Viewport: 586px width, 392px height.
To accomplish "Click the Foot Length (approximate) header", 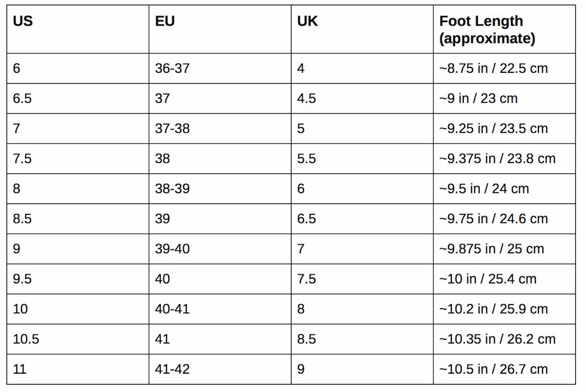I will (487, 30).
